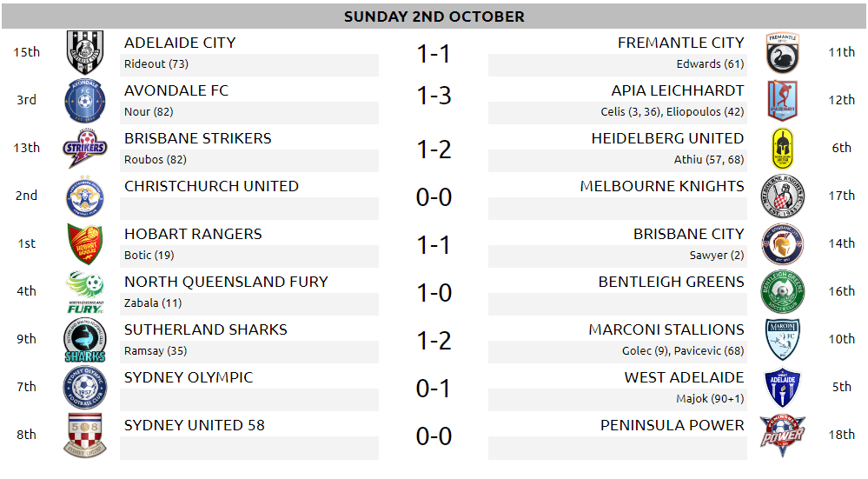Select the Brisbane Strikers badge
The image size is (868, 479).
[84, 148]
